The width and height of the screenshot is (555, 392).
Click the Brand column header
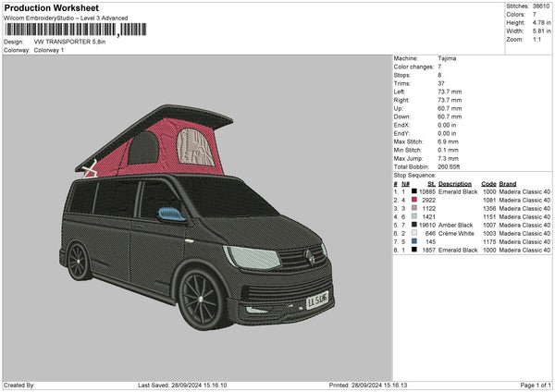[510, 183]
